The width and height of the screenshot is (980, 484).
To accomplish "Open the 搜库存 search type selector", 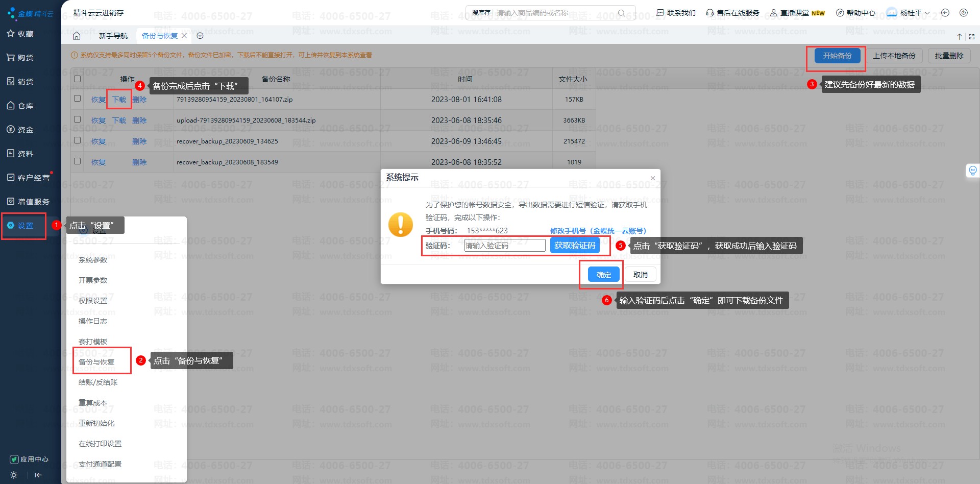I will pos(480,13).
